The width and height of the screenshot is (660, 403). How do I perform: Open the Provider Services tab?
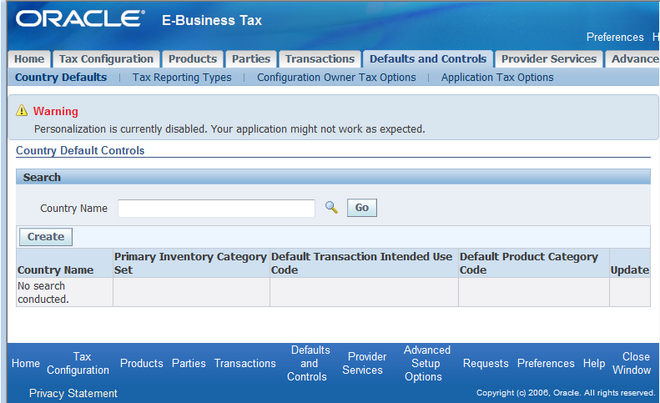(548, 59)
